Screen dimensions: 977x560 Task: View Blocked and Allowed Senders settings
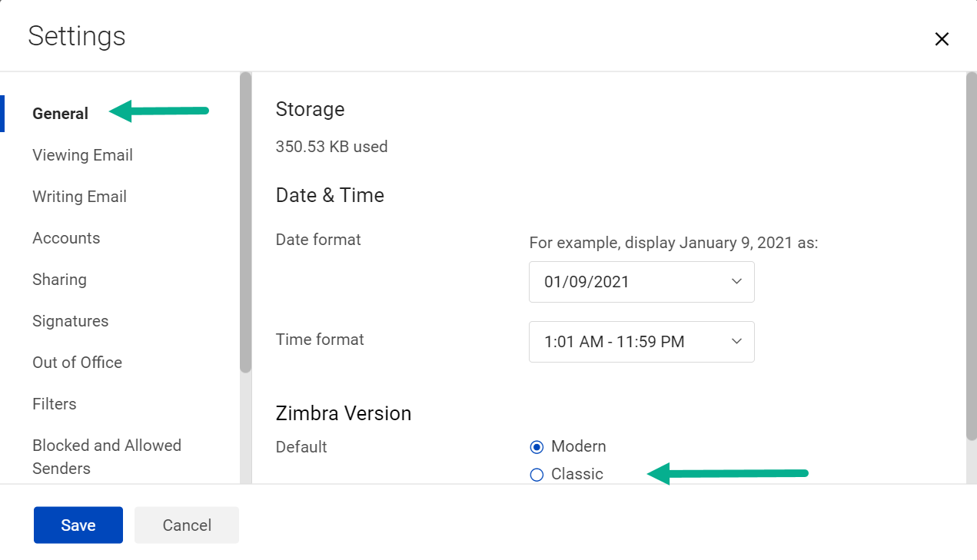click(107, 456)
